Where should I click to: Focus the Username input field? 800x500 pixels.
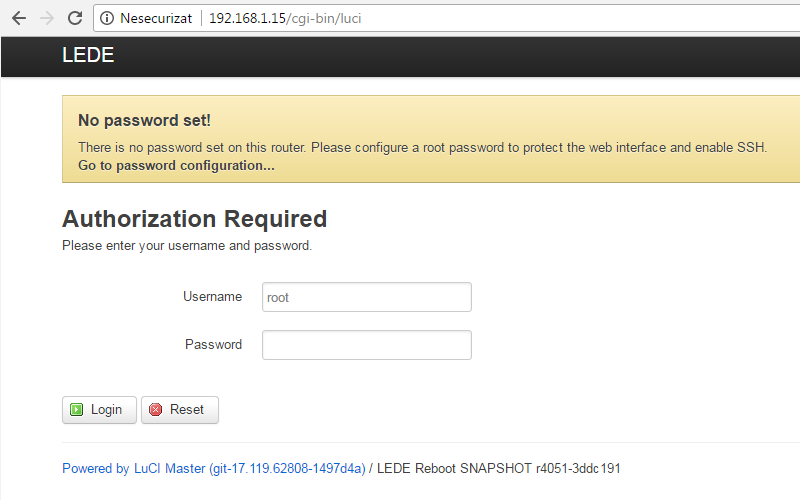point(367,297)
